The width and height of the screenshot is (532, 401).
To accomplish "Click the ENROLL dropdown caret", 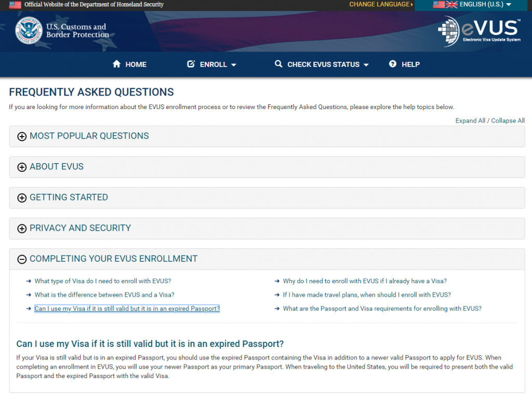I will pos(234,65).
